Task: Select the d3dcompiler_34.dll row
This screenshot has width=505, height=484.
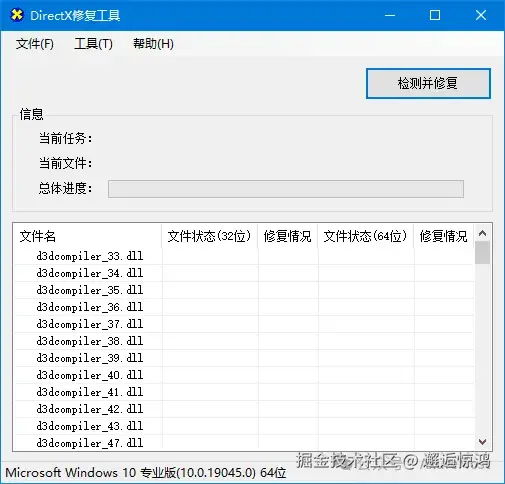Action: click(244, 273)
